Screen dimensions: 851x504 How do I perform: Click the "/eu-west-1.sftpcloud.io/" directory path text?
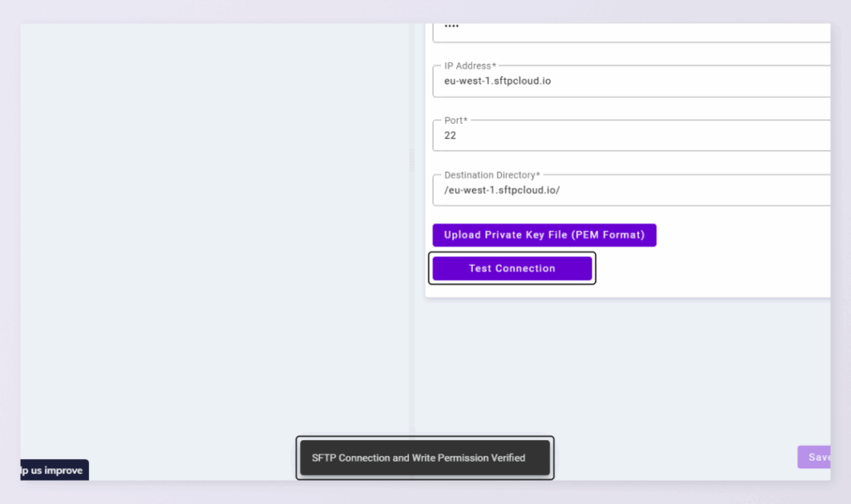502,190
